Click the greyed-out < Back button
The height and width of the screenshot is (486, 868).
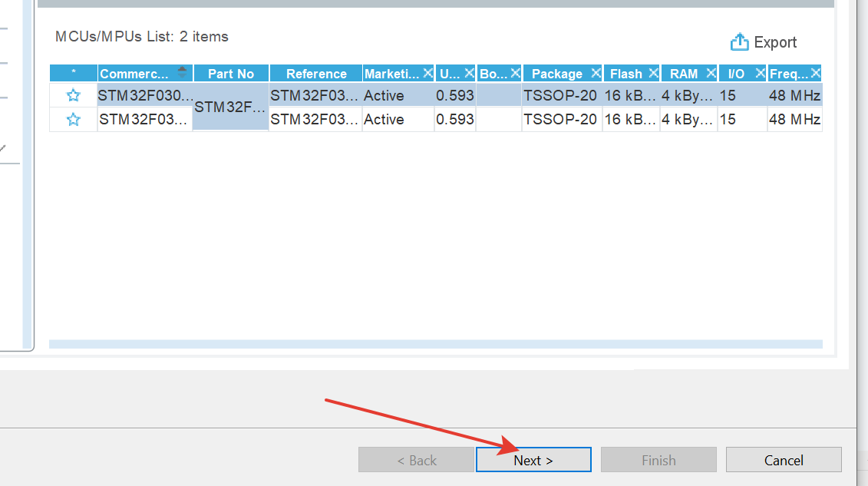(x=416, y=460)
